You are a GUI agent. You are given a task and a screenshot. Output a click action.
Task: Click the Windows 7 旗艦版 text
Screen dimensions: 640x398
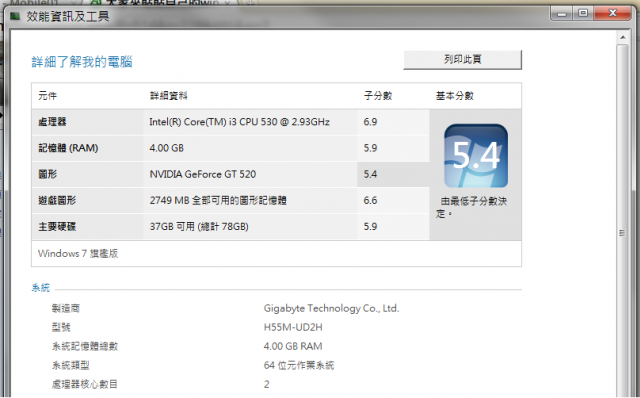78,253
